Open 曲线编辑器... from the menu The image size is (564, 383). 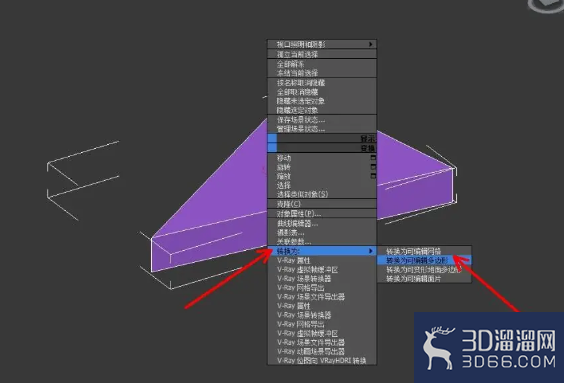322,223
